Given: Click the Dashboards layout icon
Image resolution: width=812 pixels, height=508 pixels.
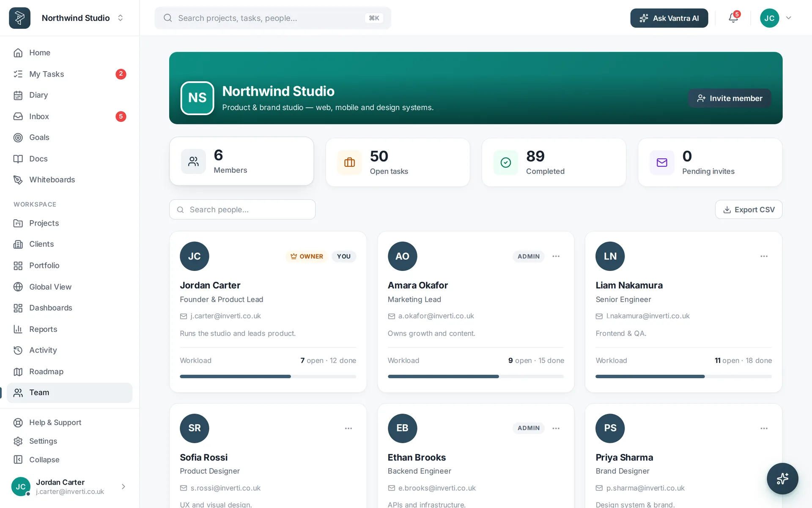Looking at the screenshot, I should (18, 308).
